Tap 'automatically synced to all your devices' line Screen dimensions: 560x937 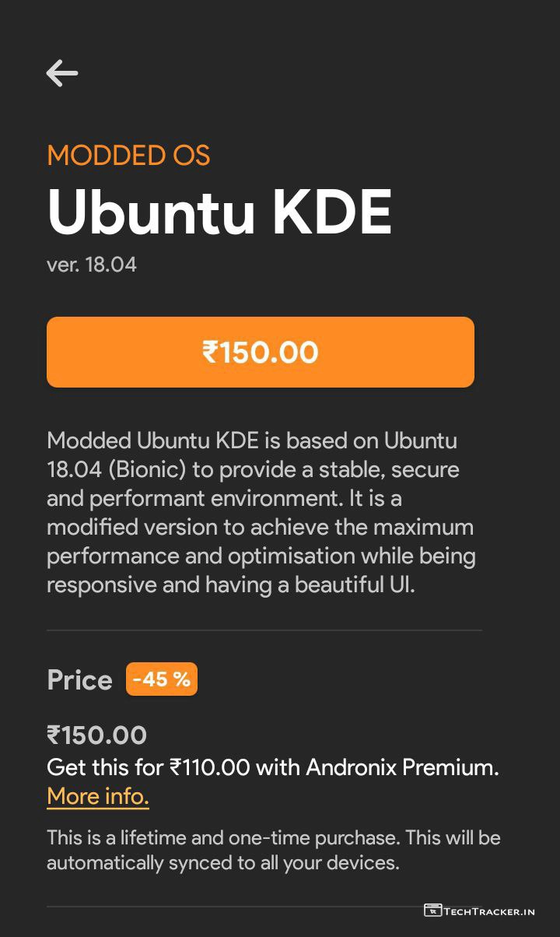[222, 863]
